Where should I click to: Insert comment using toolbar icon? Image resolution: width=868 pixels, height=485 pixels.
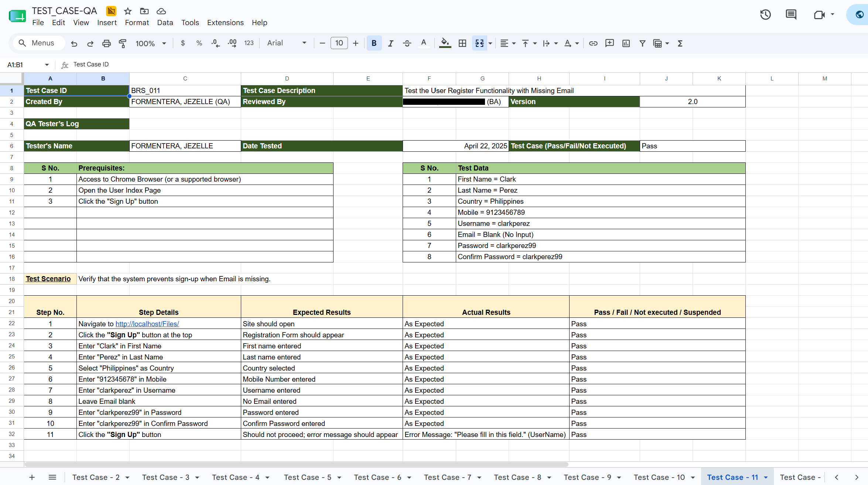click(609, 44)
